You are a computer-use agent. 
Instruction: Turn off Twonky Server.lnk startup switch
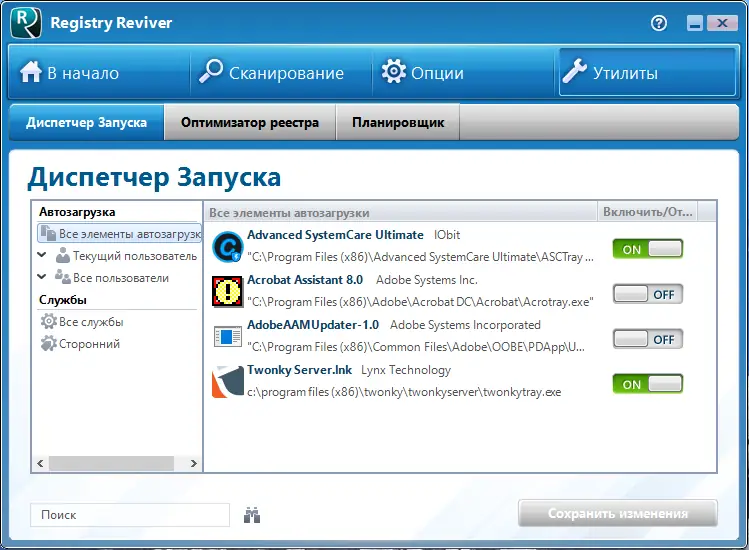coord(648,384)
